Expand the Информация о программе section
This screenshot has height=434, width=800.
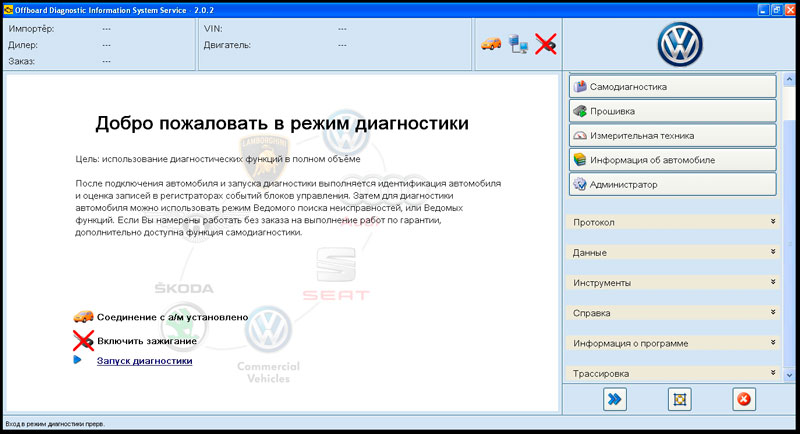click(x=673, y=343)
